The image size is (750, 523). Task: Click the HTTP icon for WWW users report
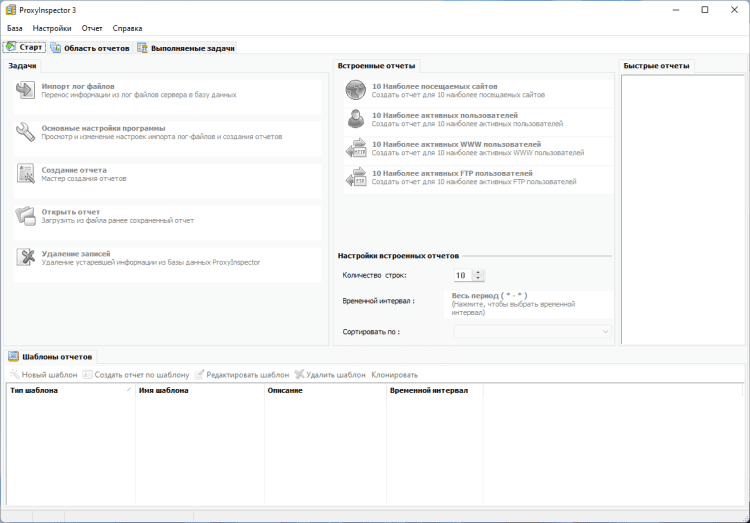tap(356, 148)
